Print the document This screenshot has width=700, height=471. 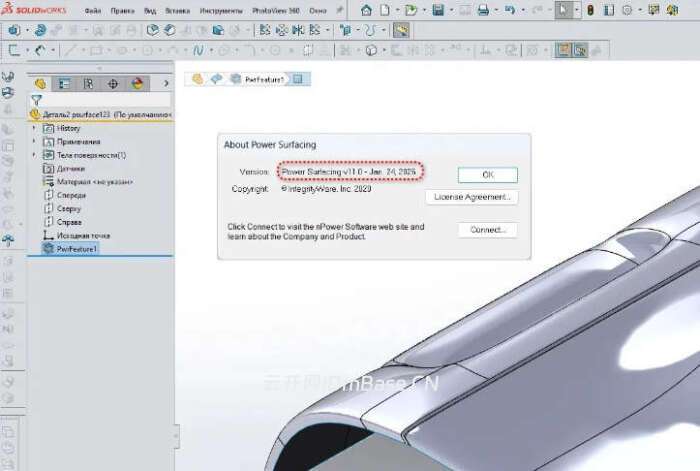(x=483, y=10)
